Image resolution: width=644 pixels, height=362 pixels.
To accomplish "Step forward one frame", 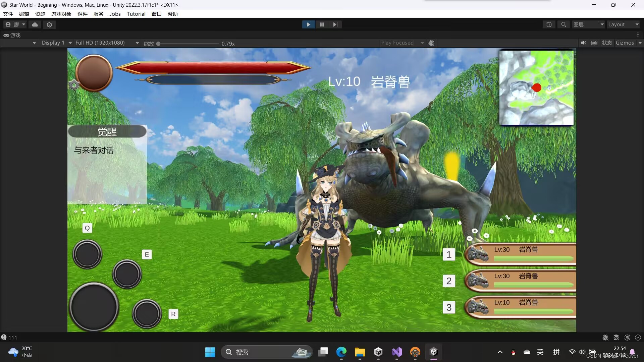I will [x=335, y=24].
